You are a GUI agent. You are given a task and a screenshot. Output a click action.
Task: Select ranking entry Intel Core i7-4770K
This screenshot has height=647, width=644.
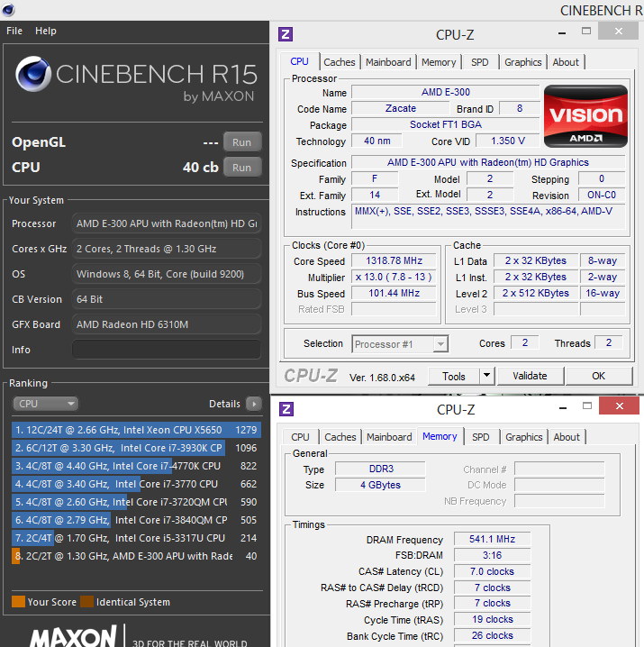[136, 466]
